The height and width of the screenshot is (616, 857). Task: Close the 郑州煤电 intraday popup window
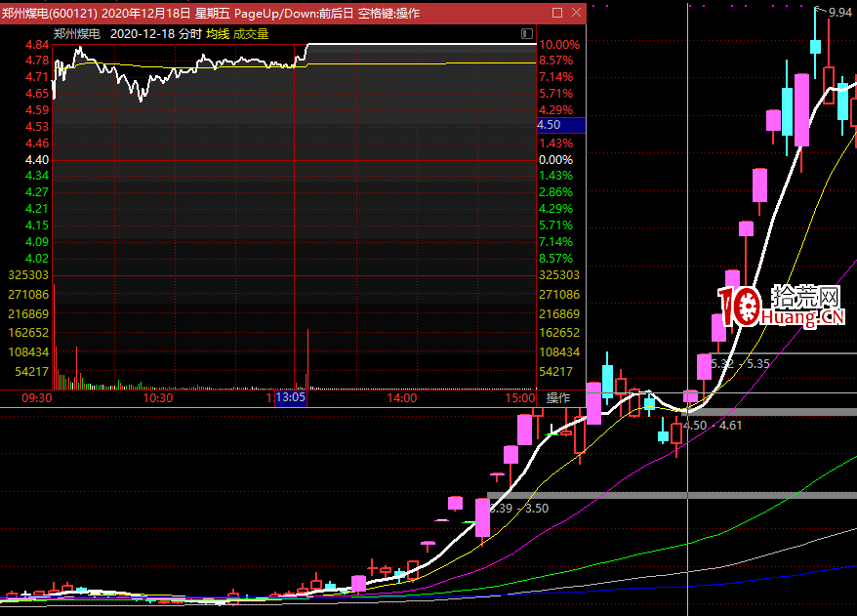coord(575,13)
